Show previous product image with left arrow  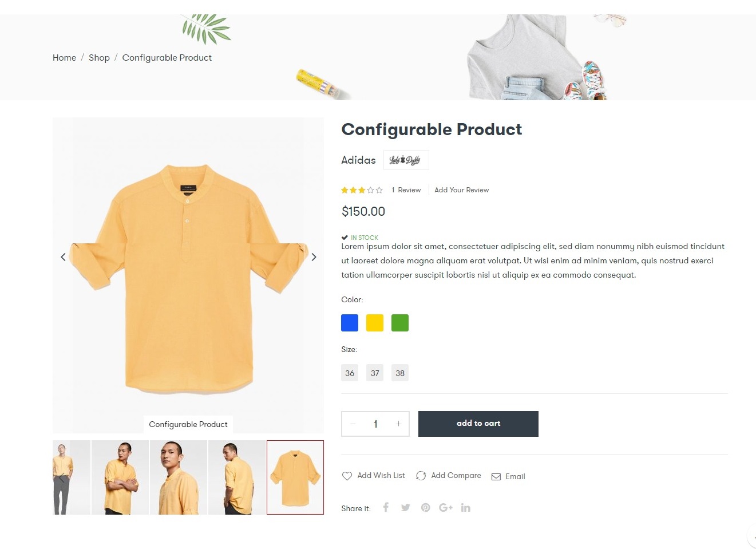(63, 257)
